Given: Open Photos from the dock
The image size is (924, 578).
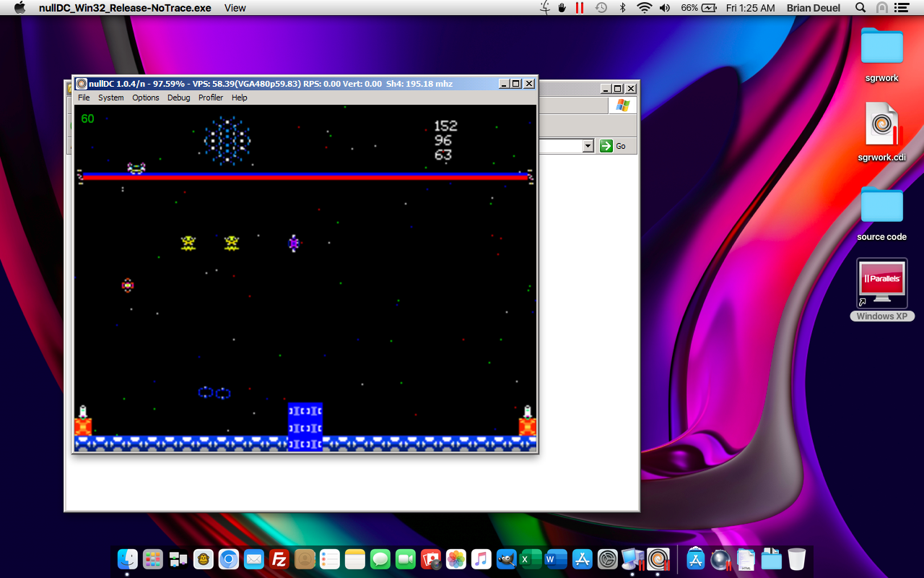Looking at the screenshot, I should click(456, 559).
